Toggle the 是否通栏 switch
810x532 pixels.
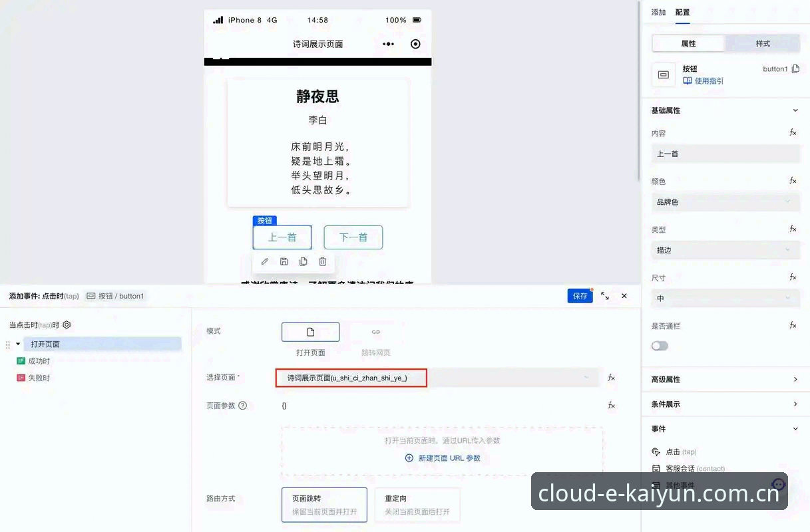pos(660,346)
